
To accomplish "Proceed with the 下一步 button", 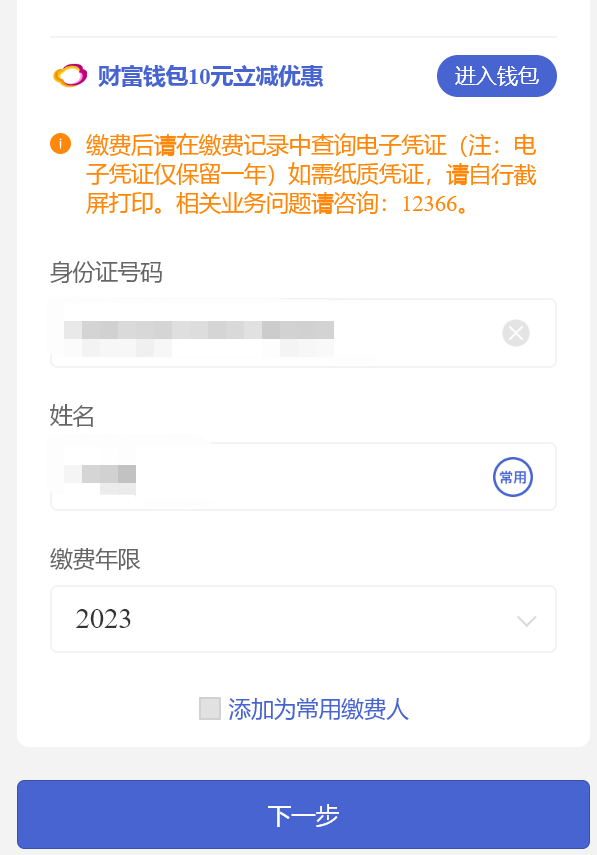I will [303, 815].
